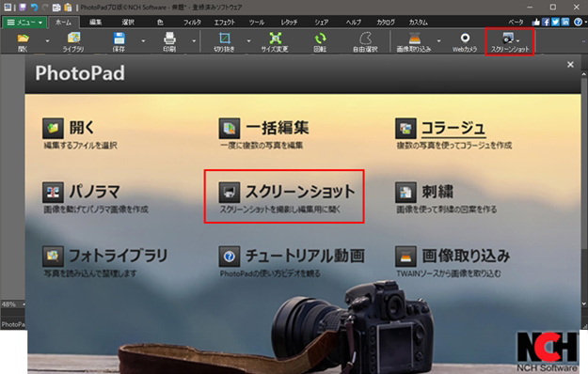Switch to the 選択 tab
The image size is (588, 374).
[128, 23]
